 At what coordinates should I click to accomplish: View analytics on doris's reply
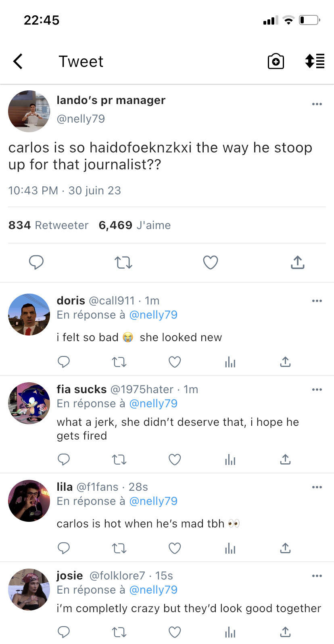[x=230, y=362]
